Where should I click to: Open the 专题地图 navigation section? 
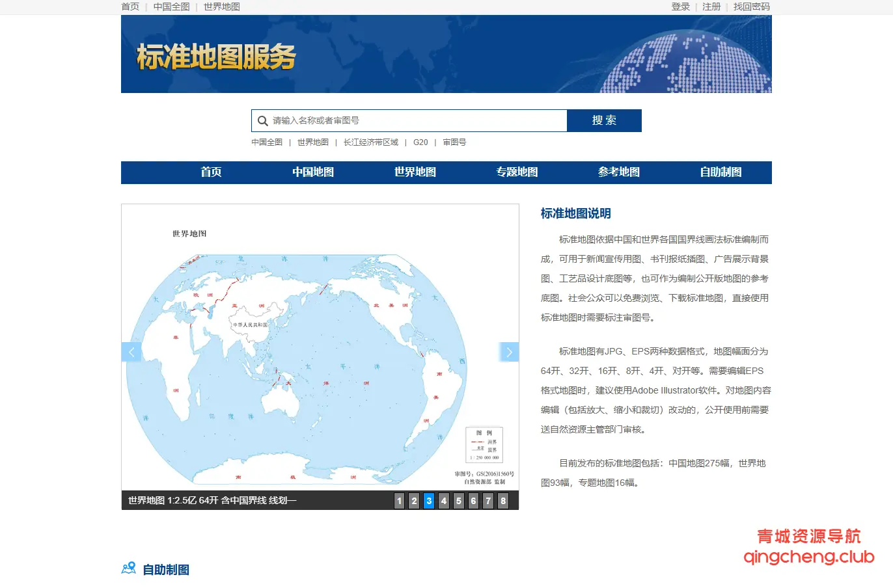pos(517,172)
